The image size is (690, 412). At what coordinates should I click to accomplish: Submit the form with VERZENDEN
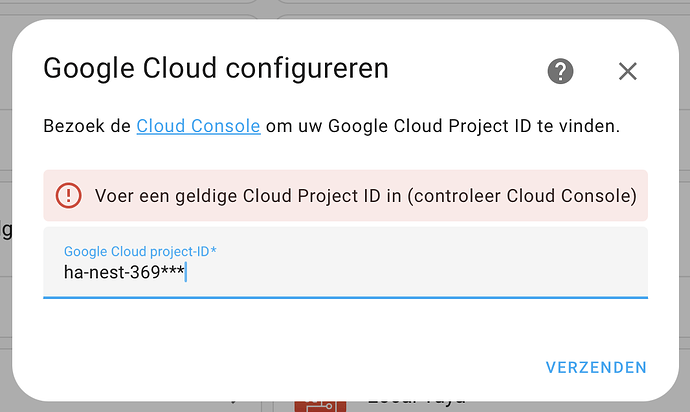coord(596,368)
